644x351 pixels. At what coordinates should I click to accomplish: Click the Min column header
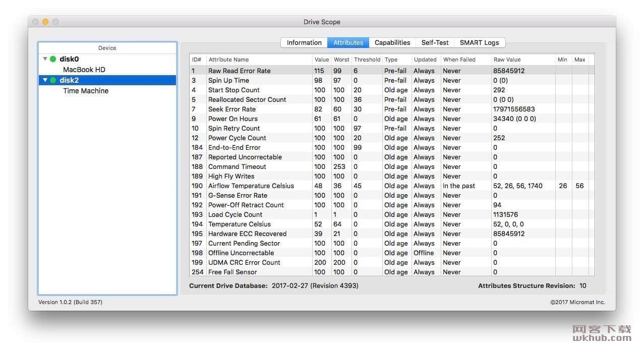[x=563, y=60]
